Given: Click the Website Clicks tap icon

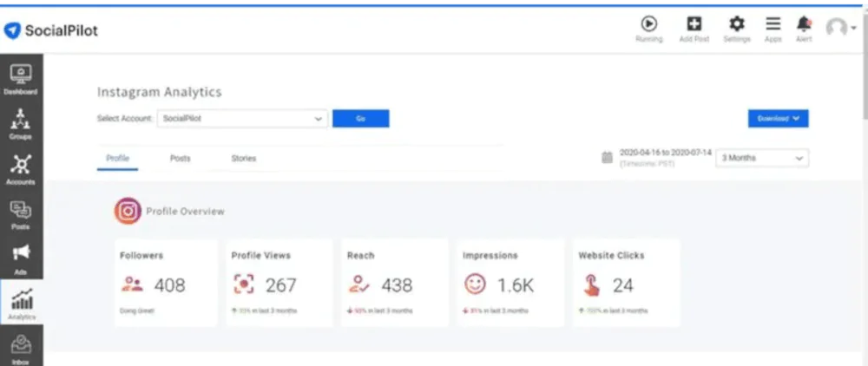Looking at the screenshot, I should [592, 286].
